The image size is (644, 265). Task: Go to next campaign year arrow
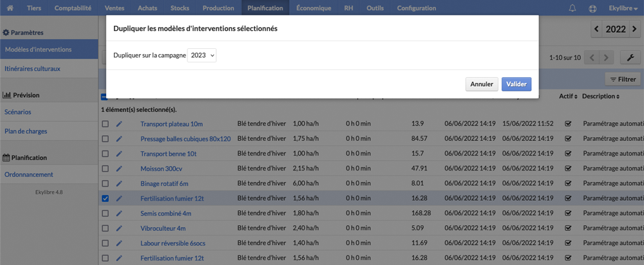(635, 29)
